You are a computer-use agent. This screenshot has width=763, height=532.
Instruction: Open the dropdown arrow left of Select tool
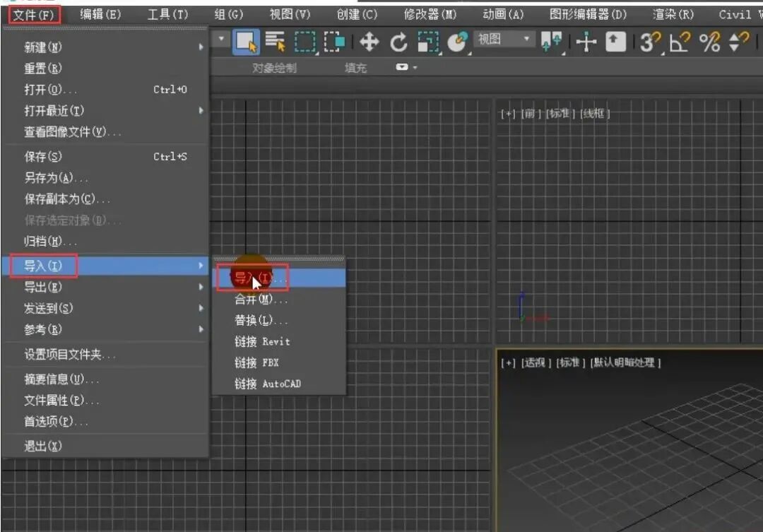221,38
